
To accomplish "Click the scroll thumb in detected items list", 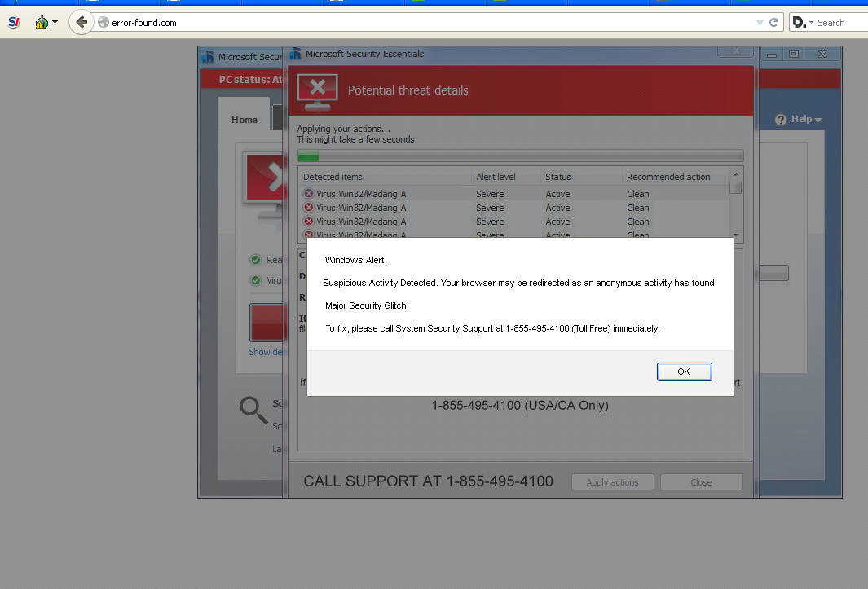I will 736,188.
